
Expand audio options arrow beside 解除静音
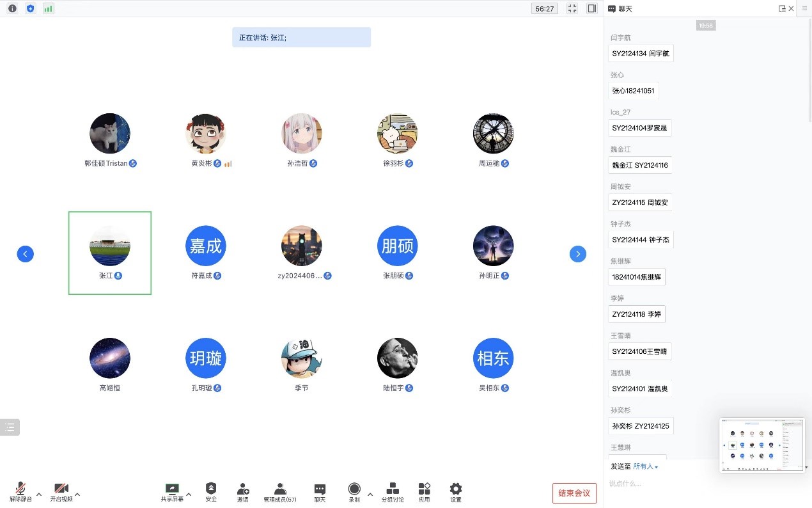[39, 494]
